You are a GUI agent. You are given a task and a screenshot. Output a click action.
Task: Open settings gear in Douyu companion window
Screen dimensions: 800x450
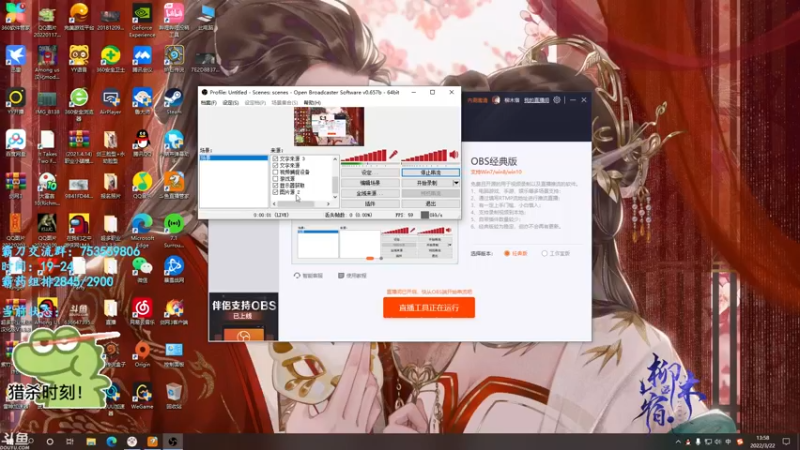pyautogui.click(x=557, y=100)
